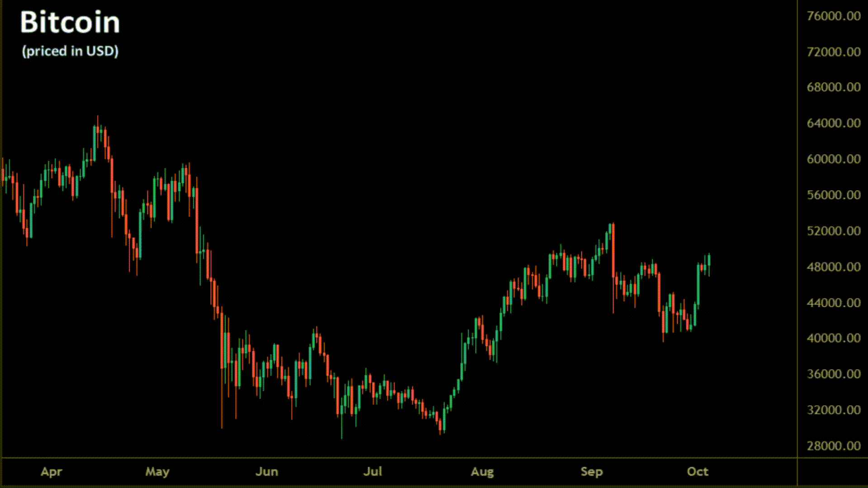Click the 76000.00 price axis label
The width and height of the screenshot is (868, 488).
pos(833,16)
